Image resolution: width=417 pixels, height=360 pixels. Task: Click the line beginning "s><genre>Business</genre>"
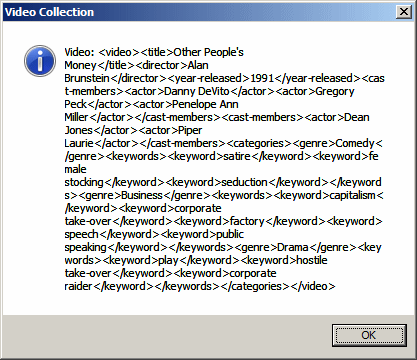tap(224, 195)
